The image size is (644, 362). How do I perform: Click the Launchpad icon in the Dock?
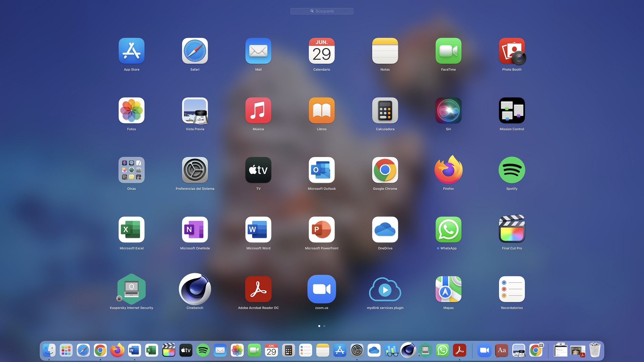[x=66, y=350]
